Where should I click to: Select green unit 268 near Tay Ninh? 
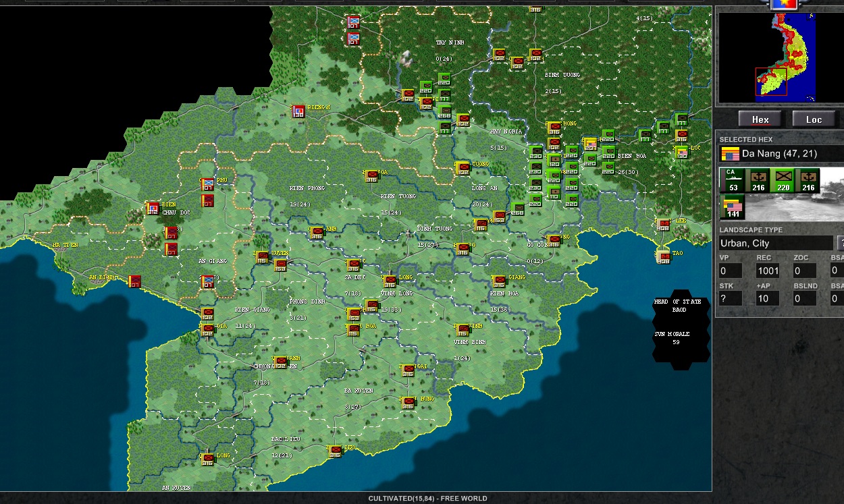[444, 111]
